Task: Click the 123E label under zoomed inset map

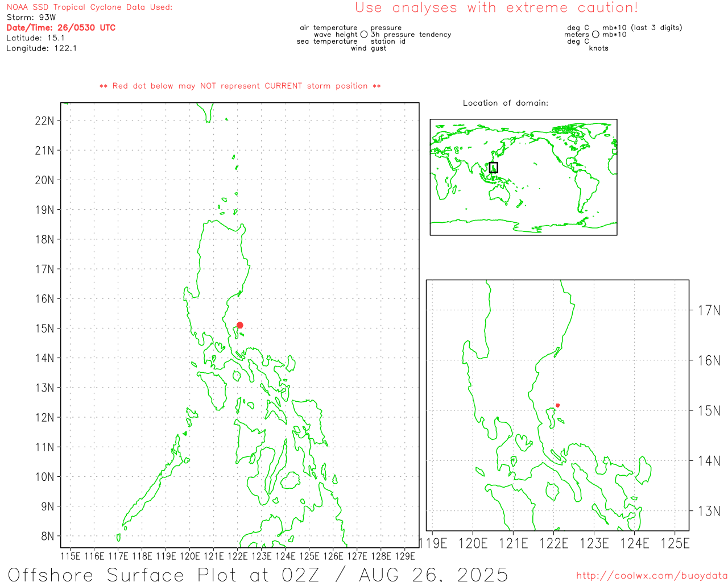Action: click(x=594, y=543)
